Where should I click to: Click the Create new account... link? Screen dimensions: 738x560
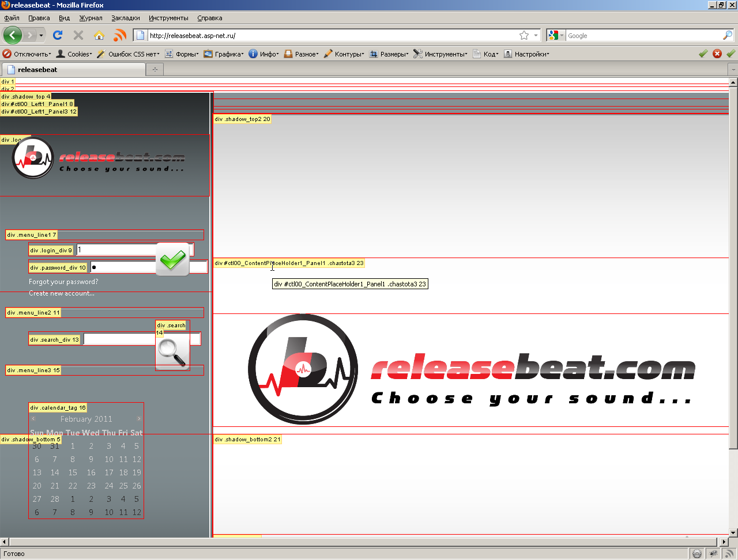[x=62, y=293]
